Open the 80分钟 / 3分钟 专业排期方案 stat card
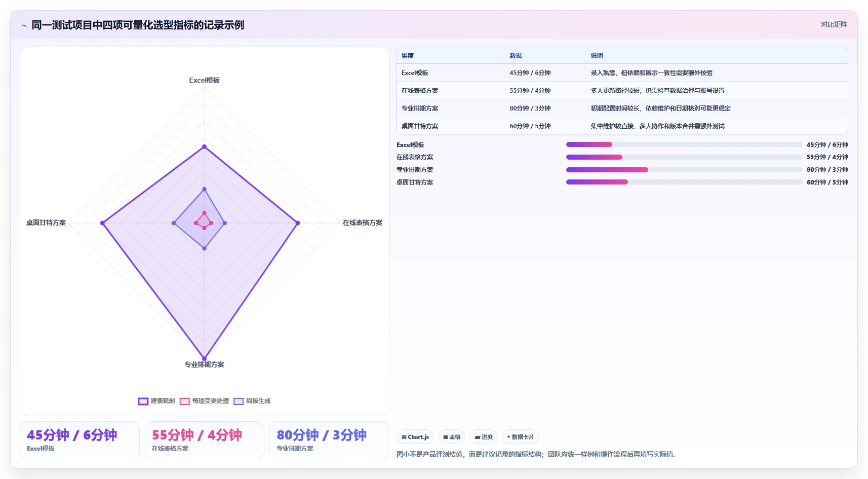The height and width of the screenshot is (479, 868). tap(329, 440)
